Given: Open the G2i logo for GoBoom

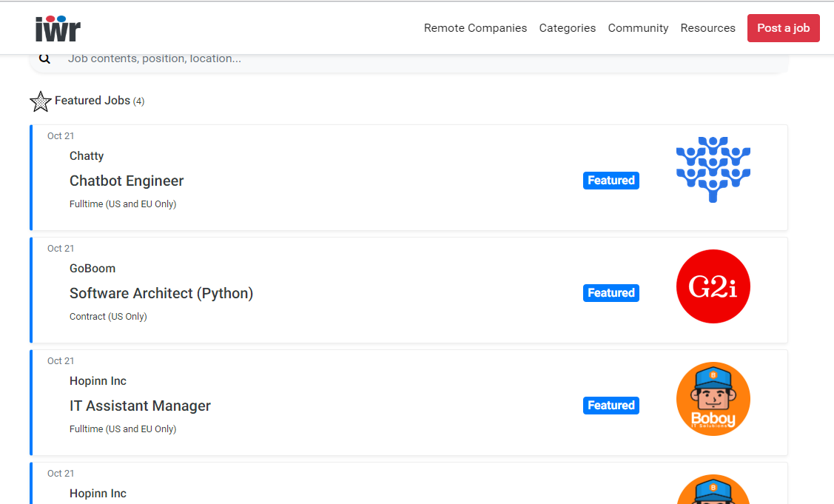Looking at the screenshot, I should [x=713, y=286].
